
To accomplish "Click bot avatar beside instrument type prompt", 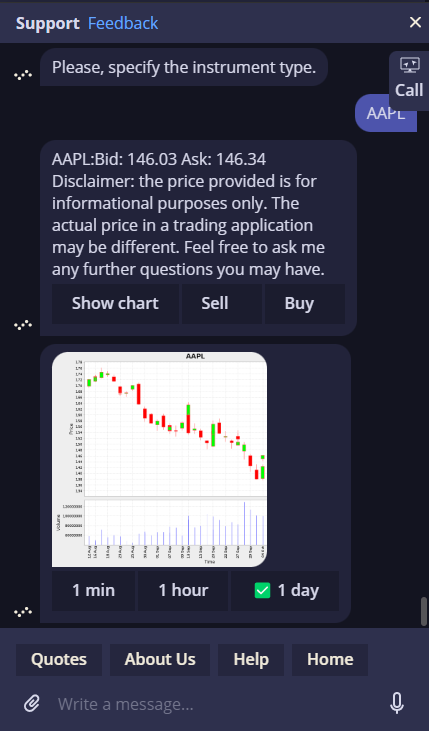I will pos(23,75).
